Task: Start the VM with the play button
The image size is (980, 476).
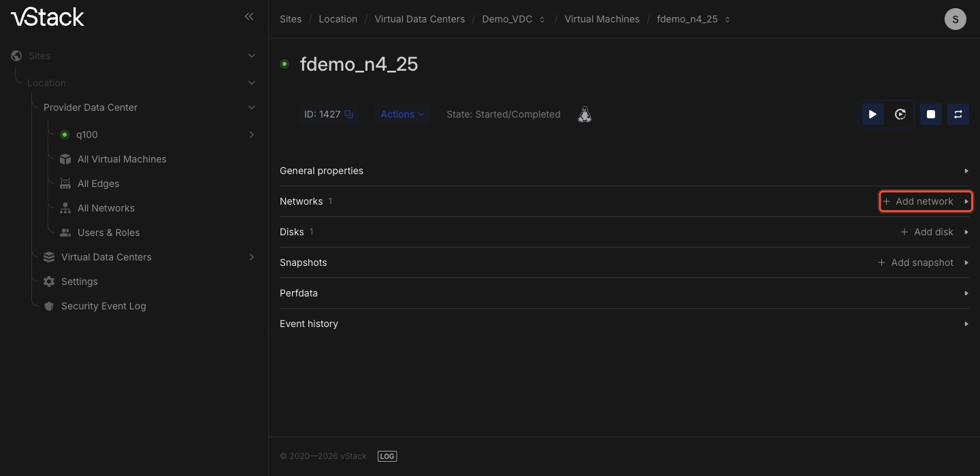Action: [872, 114]
